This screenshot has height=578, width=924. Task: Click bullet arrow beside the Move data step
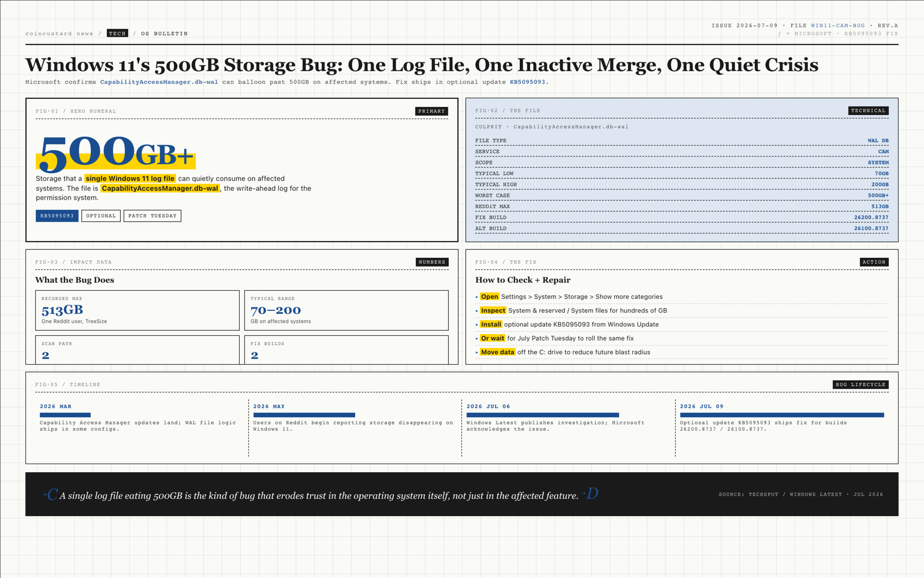point(476,353)
